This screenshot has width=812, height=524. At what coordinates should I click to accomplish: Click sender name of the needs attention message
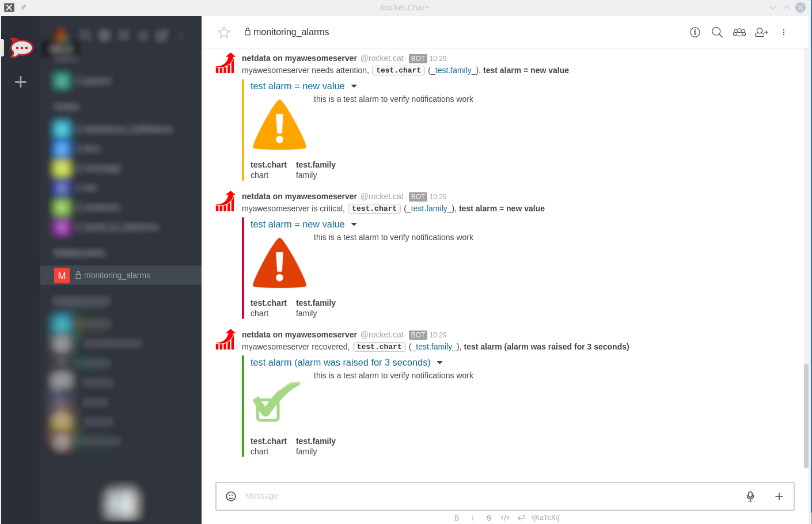(x=299, y=58)
